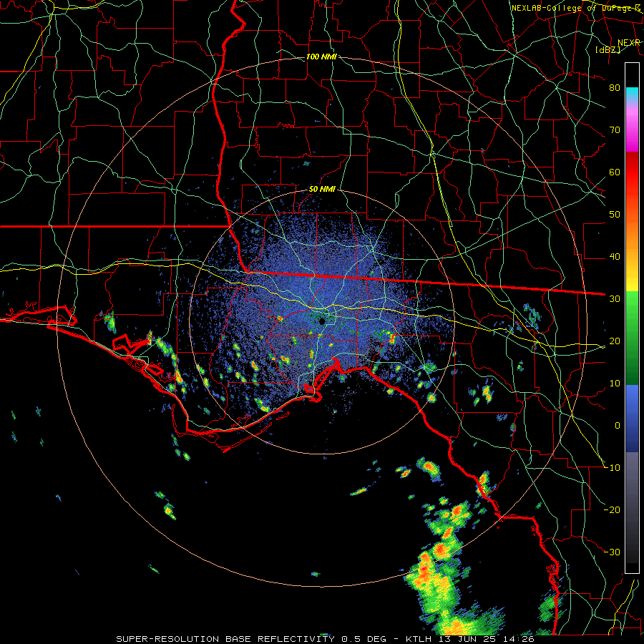Click the 30 value on dBZ scale
Viewport: 644px width, 644px height.
coord(615,299)
